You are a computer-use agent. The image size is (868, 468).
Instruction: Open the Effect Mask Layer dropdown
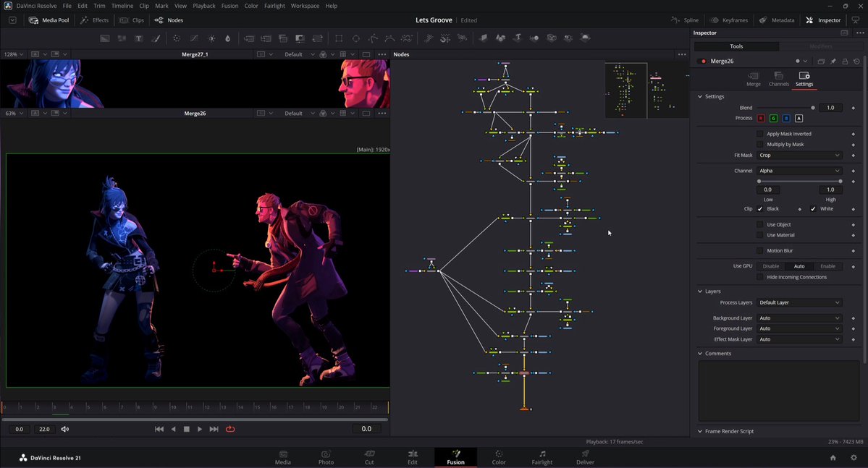(799, 339)
